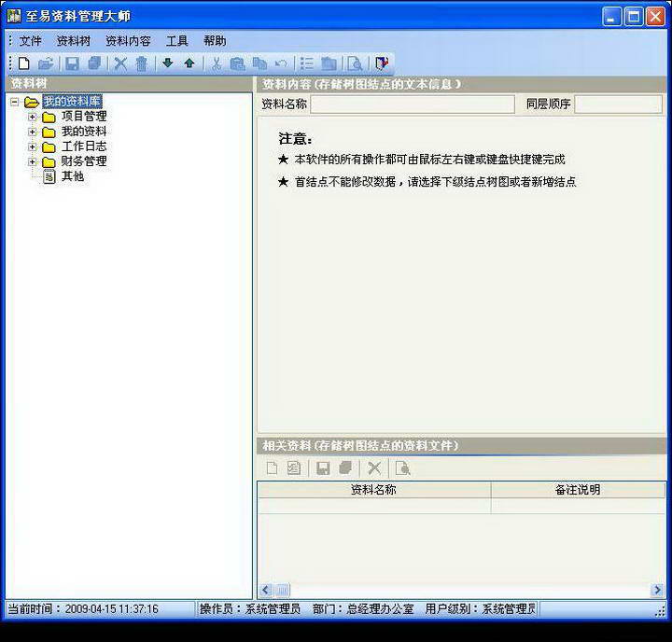Open the 工具 menu
This screenshot has height=642, width=672.
(x=177, y=41)
